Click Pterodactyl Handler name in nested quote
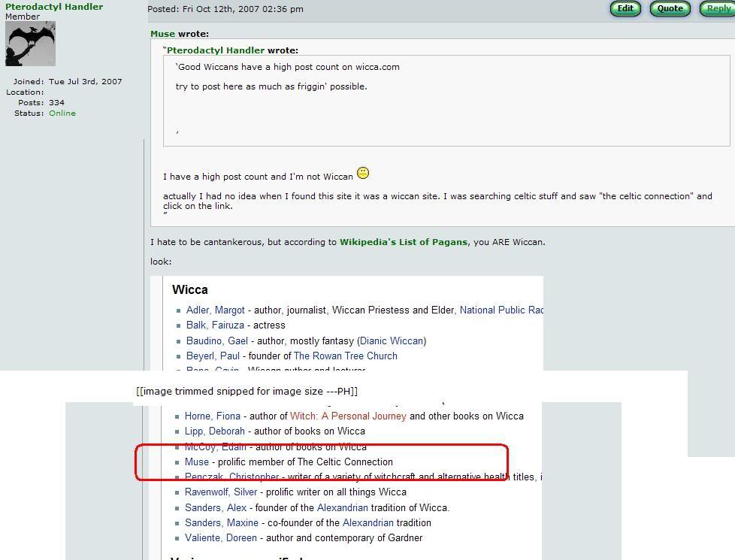Viewport: 735px width, 560px height. point(216,50)
